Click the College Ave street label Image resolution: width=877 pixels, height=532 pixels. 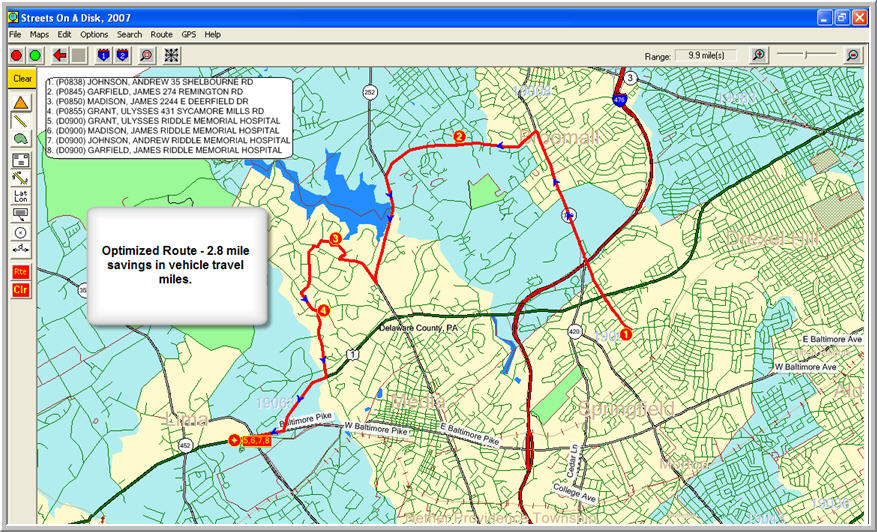[x=574, y=492]
